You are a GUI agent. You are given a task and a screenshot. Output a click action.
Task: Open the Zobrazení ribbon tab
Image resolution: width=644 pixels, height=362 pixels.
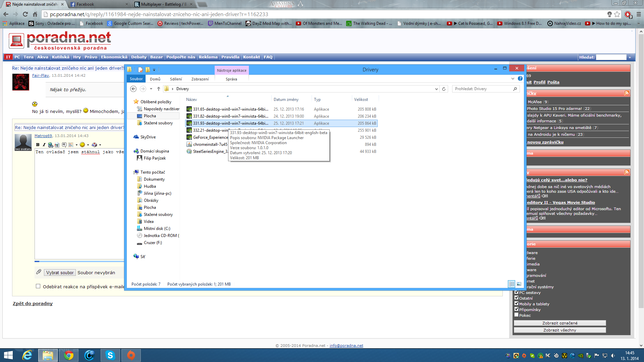point(200,79)
